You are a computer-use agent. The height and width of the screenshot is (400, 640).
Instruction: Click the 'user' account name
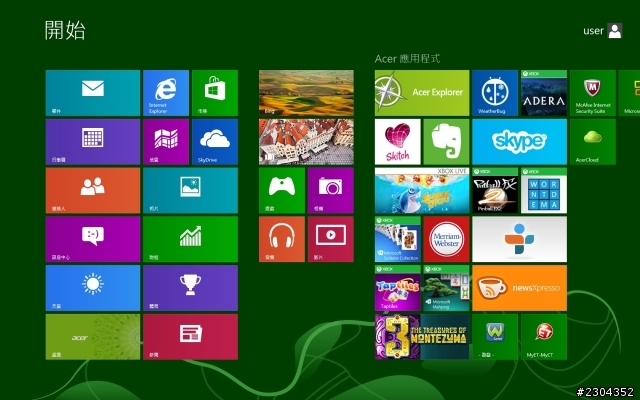pyautogui.click(x=593, y=31)
